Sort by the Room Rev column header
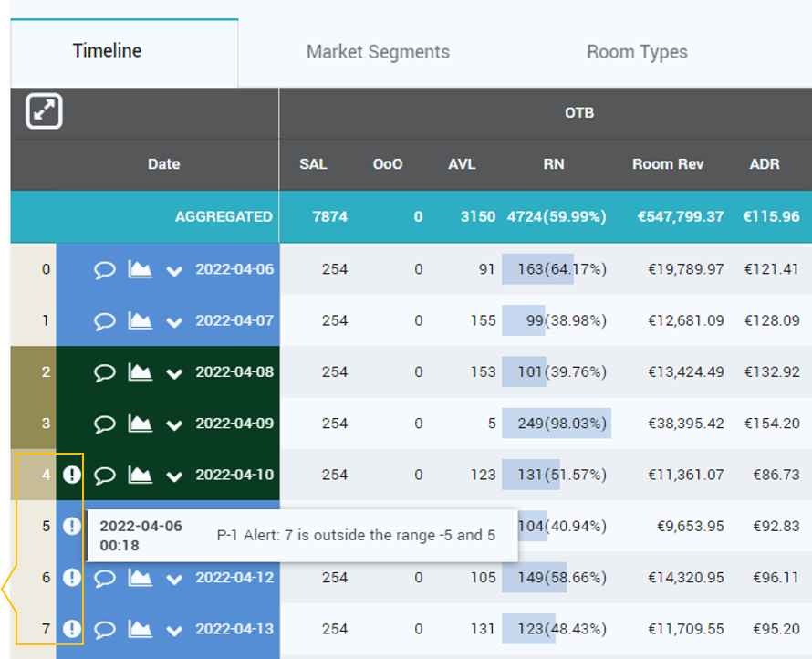The image size is (812, 659). [x=668, y=164]
